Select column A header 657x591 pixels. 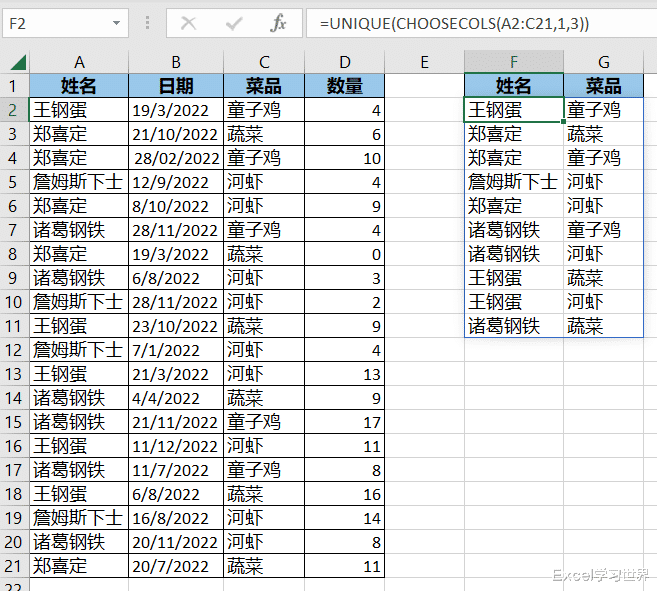click(x=79, y=62)
